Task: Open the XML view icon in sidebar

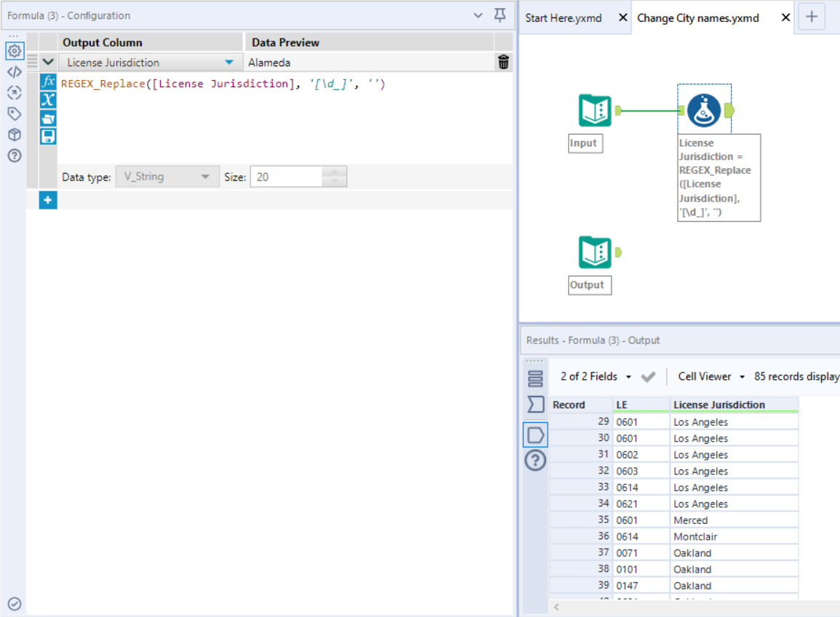Action: (x=14, y=71)
